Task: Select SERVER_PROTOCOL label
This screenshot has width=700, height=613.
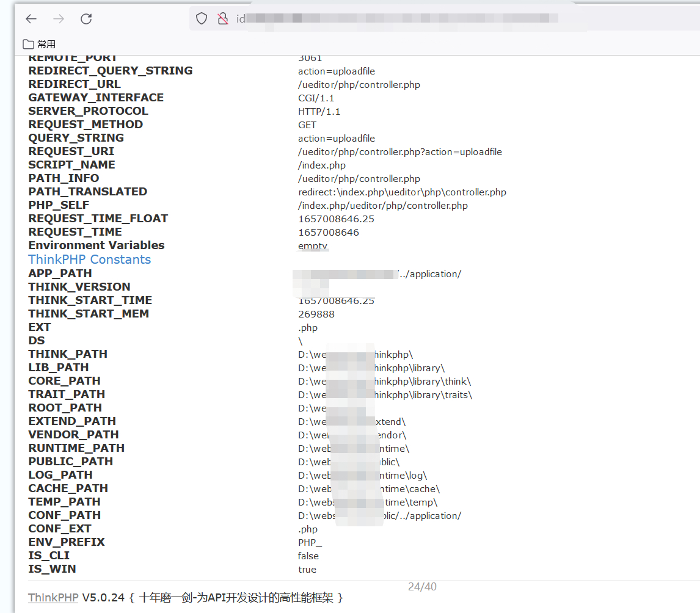Action: click(x=88, y=111)
